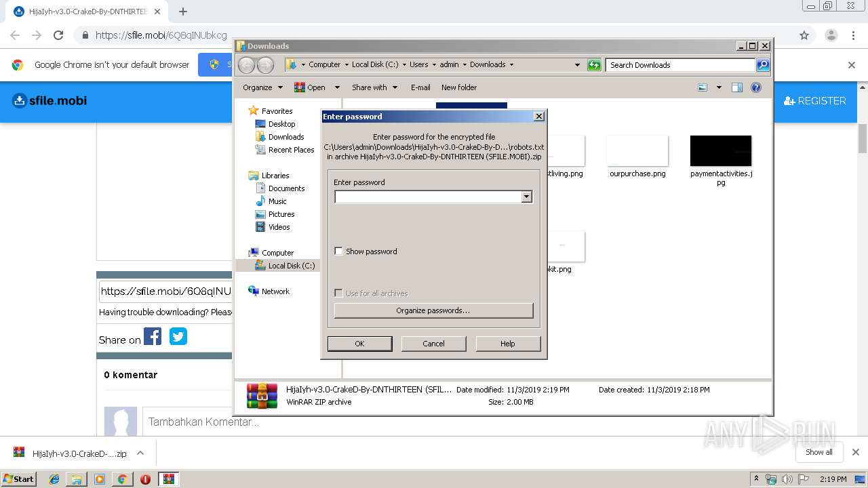Create a New folder from the toolbar

pyautogui.click(x=459, y=87)
